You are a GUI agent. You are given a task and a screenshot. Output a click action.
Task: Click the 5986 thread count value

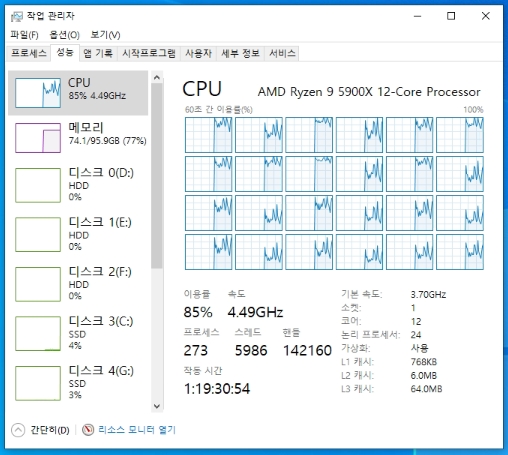(x=251, y=351)
